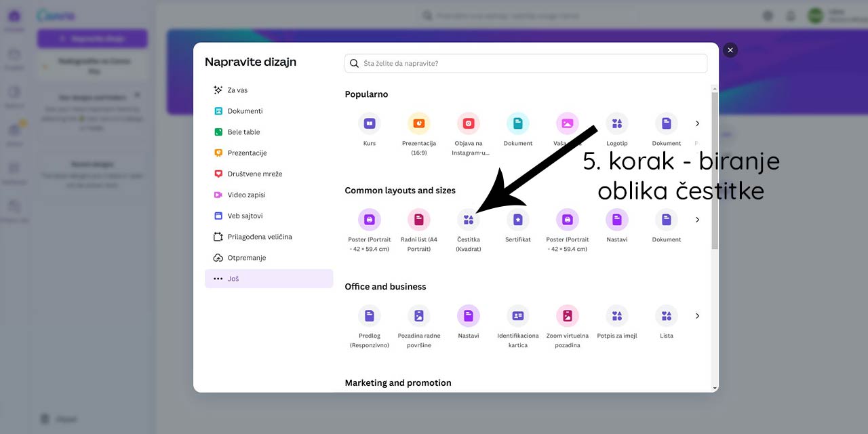Choose the Logotip design type
This screenshot has height=434, width=868.
616,124
